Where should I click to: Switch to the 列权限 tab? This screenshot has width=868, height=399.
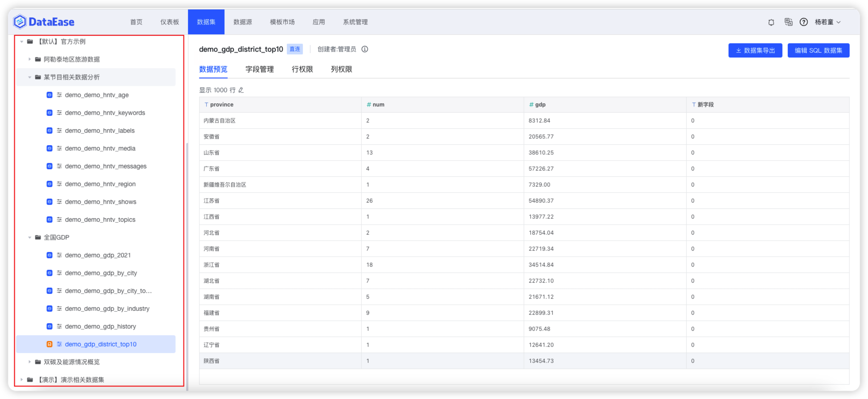tap(342, 69)
